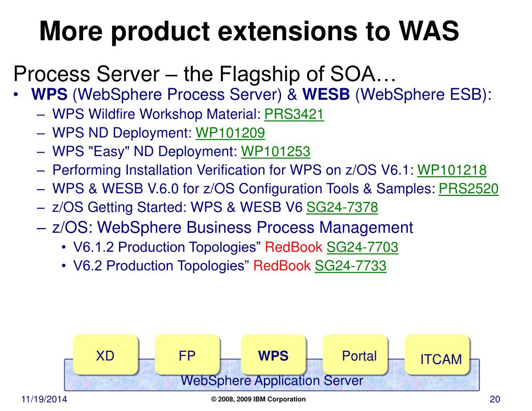Click the date 11/19/2014 in footer
Screen dimensions: 532x411
coord(44,399)
